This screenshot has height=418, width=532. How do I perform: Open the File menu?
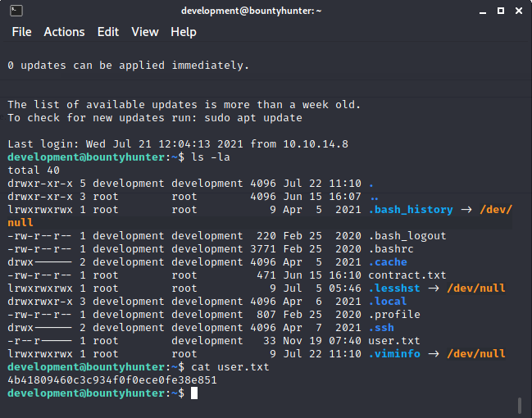pyautogui.click(x=21, y=32)
